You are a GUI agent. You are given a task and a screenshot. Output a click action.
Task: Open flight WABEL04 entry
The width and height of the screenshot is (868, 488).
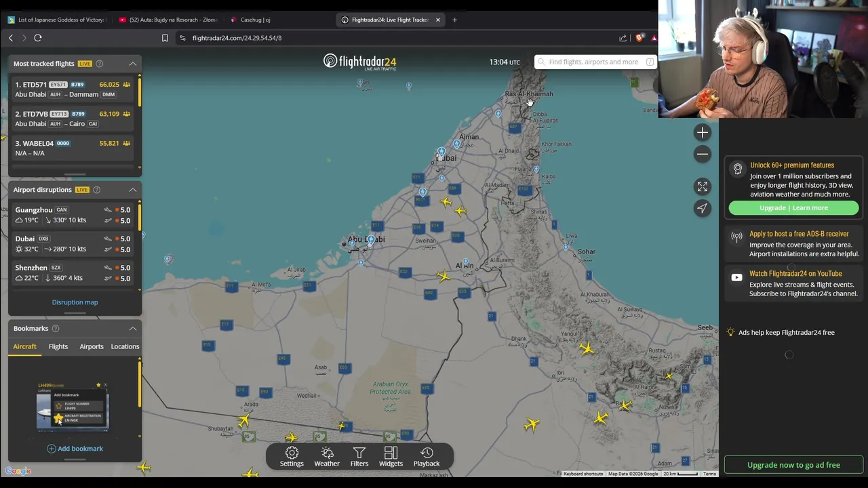point(73,148)
